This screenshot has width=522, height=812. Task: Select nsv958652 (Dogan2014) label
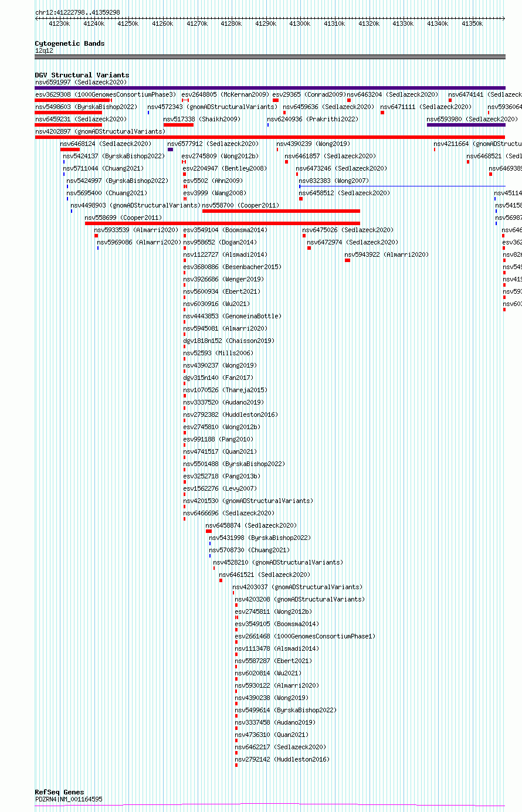(220, 242)
